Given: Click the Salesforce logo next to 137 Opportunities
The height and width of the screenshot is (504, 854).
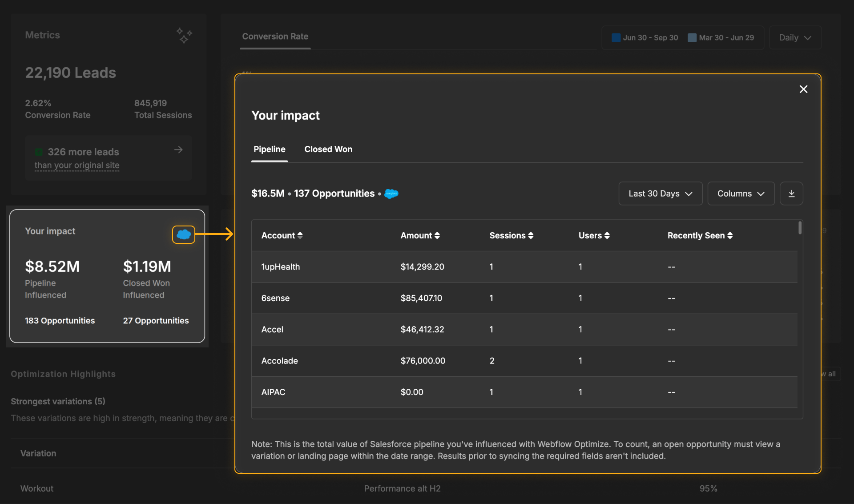Looking at the screenshot, I should point(391,194).
